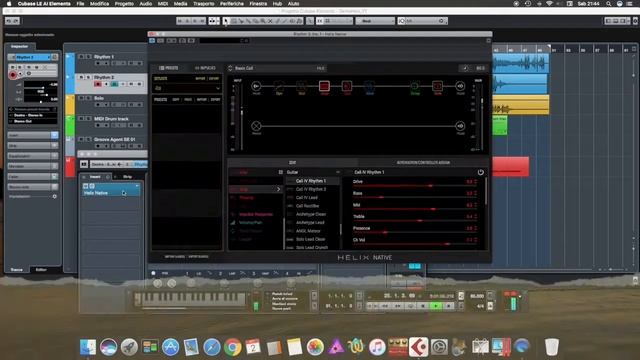This screenshot has height=360, width=640.
Task: Open the Guitar subcategory dropdown
Action: coord(313,172)
